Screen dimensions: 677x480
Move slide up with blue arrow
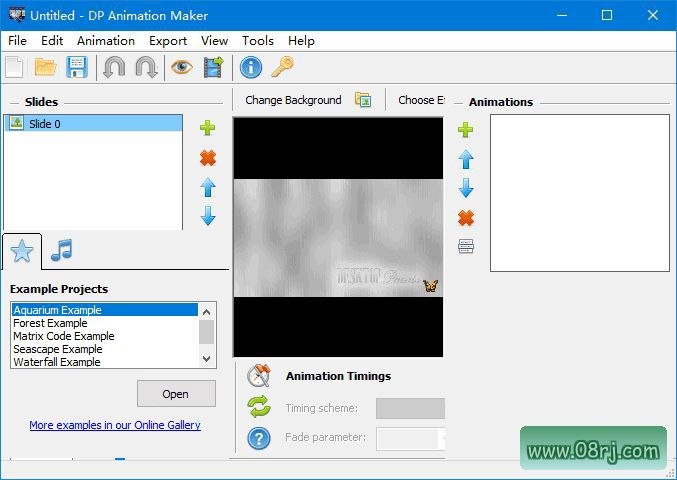(x=208, y=187)
